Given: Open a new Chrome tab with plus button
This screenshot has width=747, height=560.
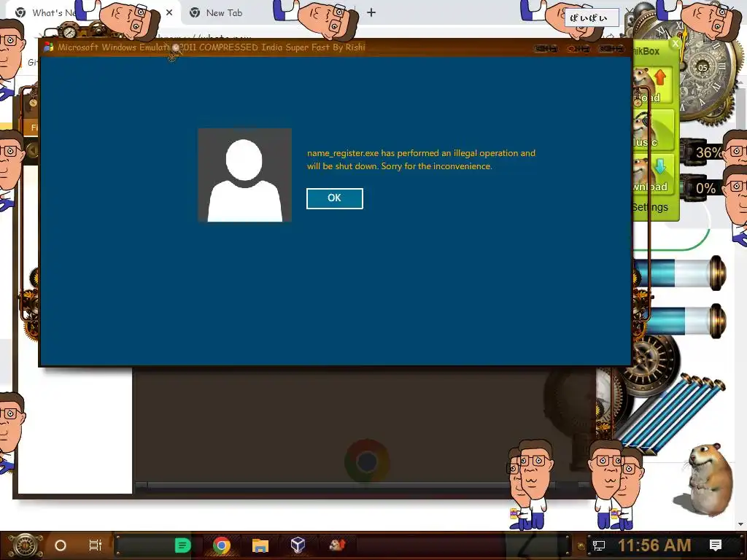Looking at the screenshot, I should click(371, 13).
